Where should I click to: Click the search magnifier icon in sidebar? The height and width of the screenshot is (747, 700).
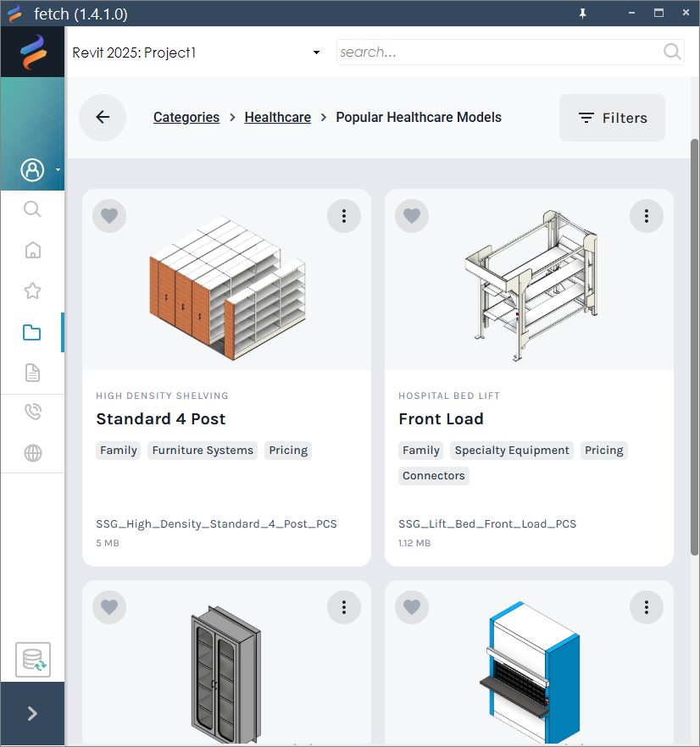pos(32,209)
